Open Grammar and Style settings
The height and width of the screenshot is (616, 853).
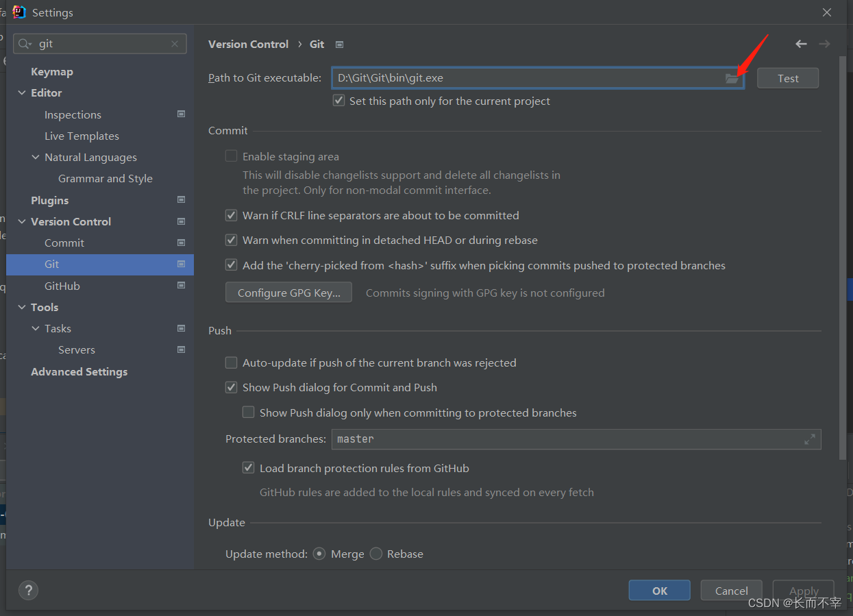(106, 178)
